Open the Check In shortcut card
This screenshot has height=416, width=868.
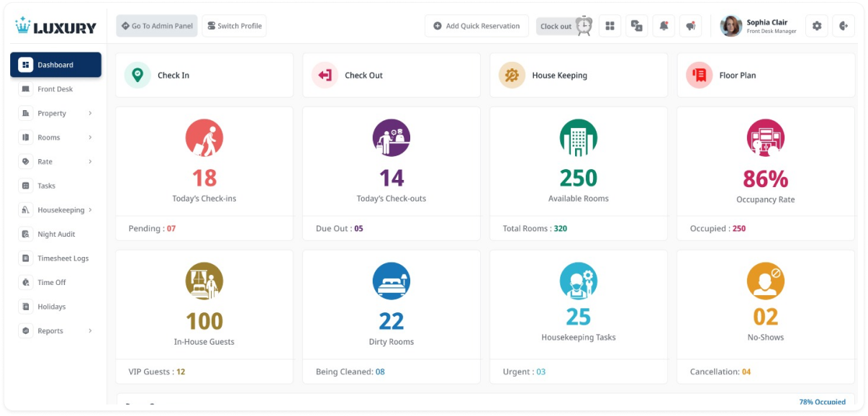(204, 75)
